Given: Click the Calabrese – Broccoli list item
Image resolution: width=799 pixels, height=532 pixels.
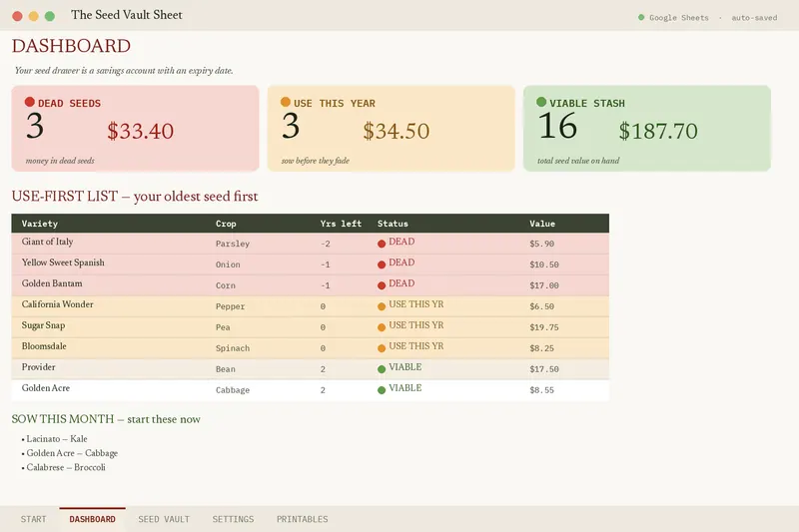Looking at the screenshot, I should pyautogui.click(x=64, y=467).
